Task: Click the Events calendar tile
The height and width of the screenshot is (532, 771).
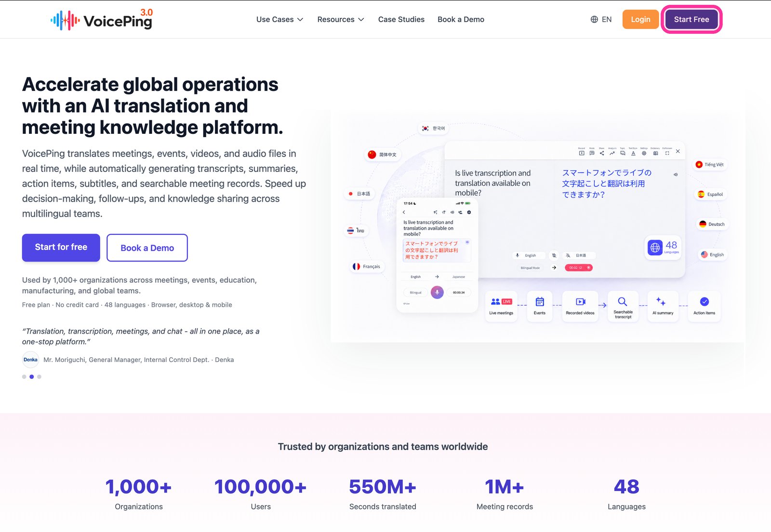Action: click(540, 306)
